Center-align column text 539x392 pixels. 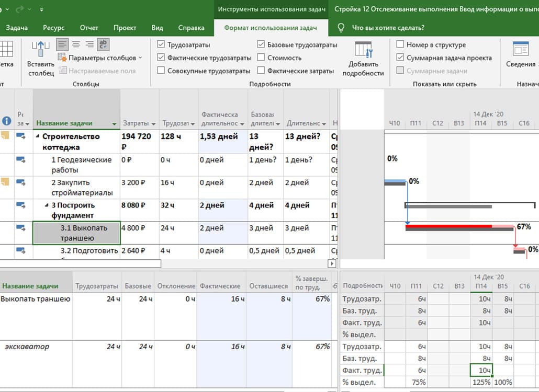pyautogui.click(x=76, y=44)
